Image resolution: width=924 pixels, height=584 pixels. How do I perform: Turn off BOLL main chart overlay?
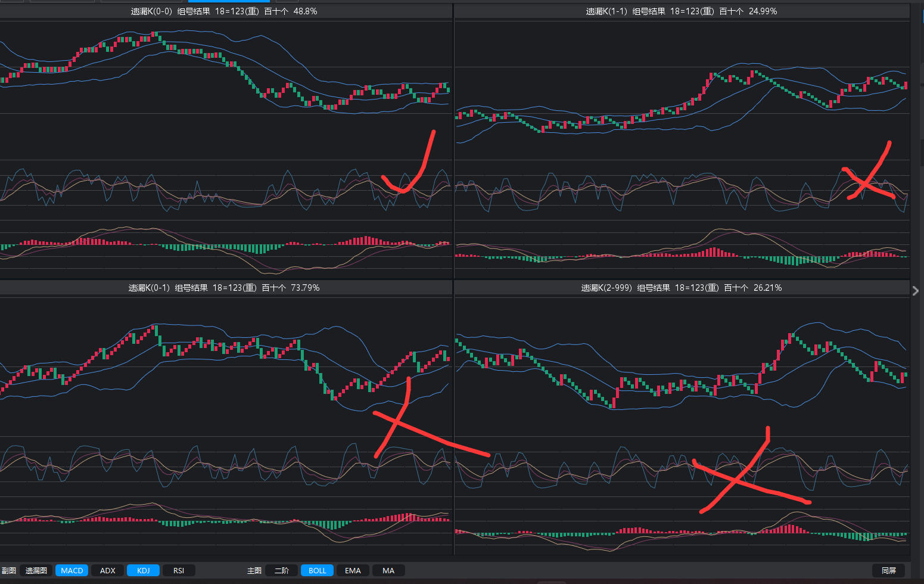317,570
